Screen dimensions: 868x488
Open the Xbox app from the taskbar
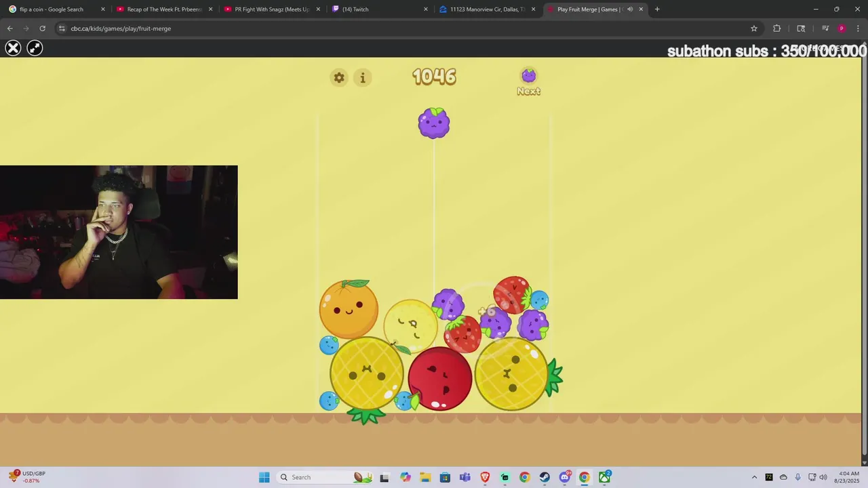(604, 477)
